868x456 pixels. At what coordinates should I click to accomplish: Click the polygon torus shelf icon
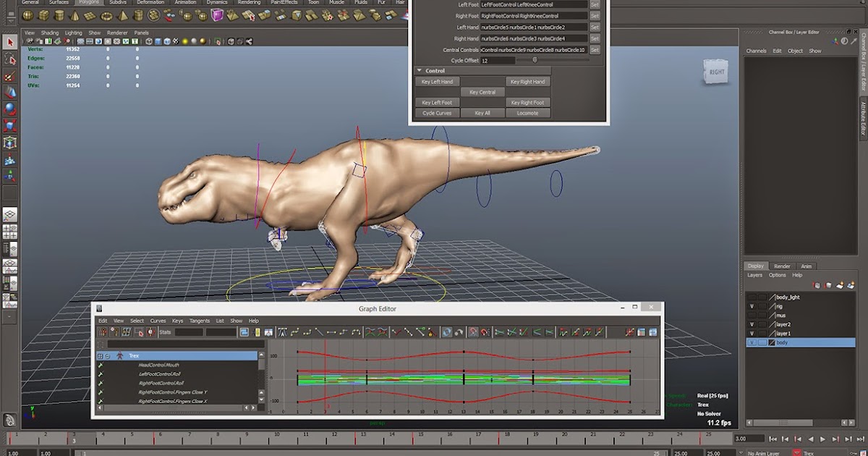tap(108, 15)
